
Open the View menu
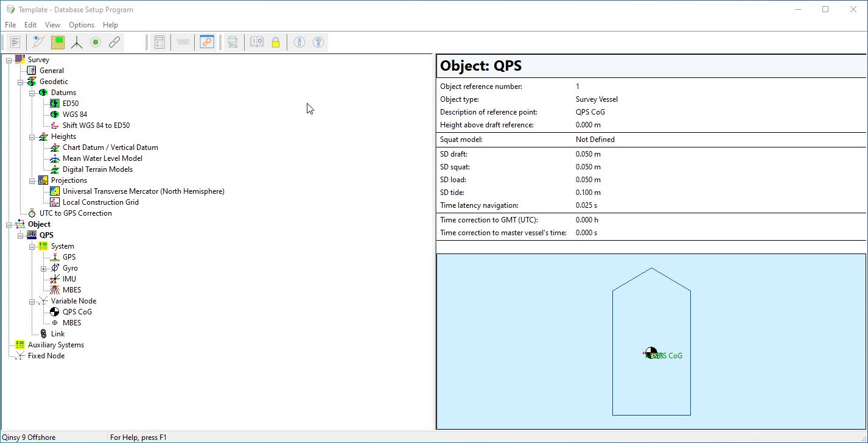(52, 25)
